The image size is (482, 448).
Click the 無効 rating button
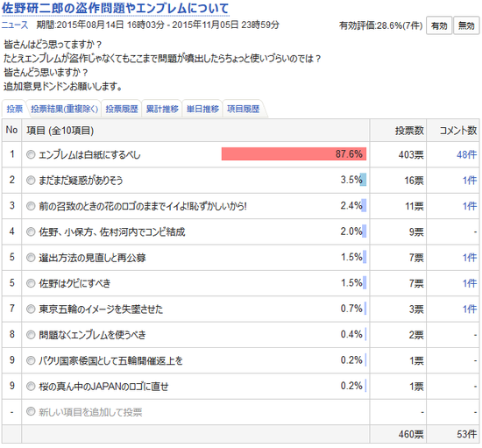coord(466,25)
